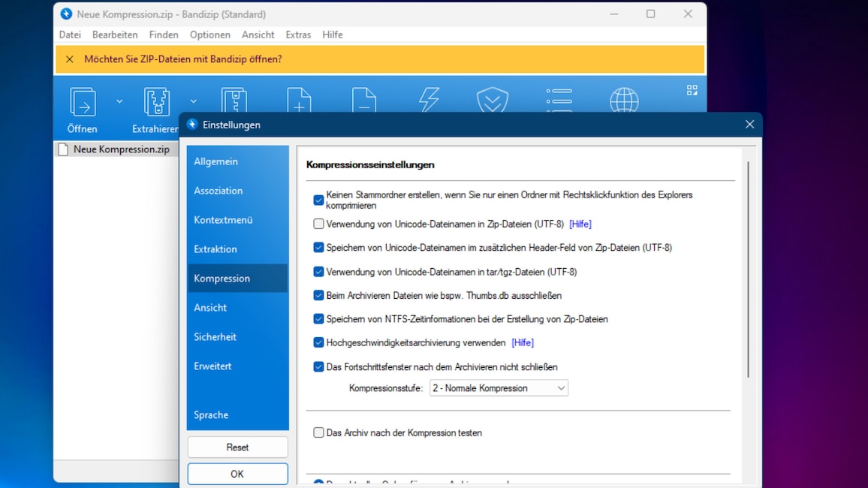Close the Einstellungen dialog
Image resolution: width=868 pixels, height=488 pixels.
pos(749,125)
